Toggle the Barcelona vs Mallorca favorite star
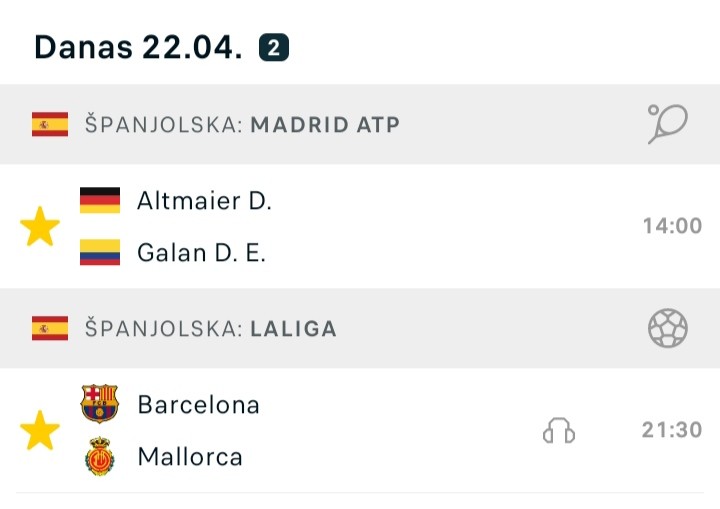Screen dimensions: 720x509 [40, 430]
